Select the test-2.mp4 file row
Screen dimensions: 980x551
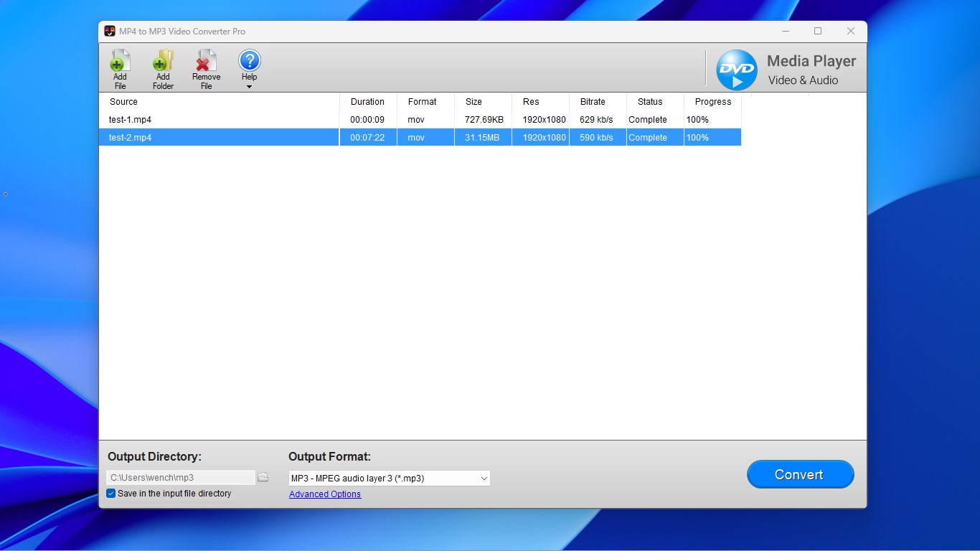420,138
